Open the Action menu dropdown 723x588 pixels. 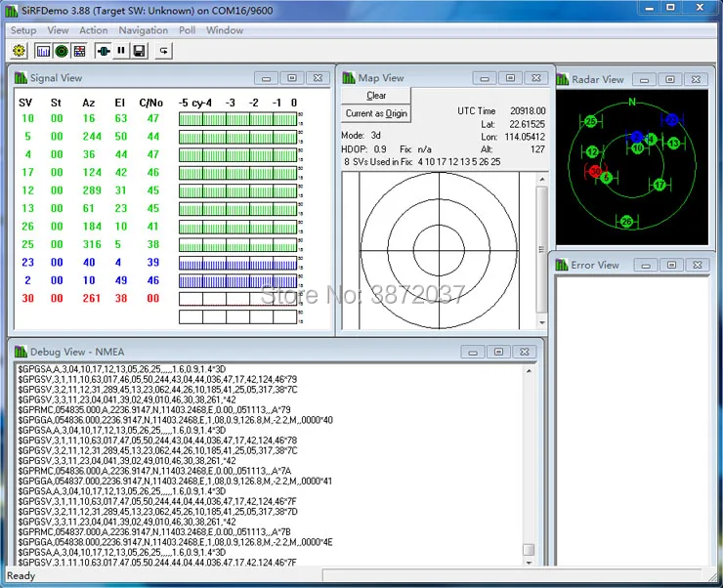tap(94, 30)
